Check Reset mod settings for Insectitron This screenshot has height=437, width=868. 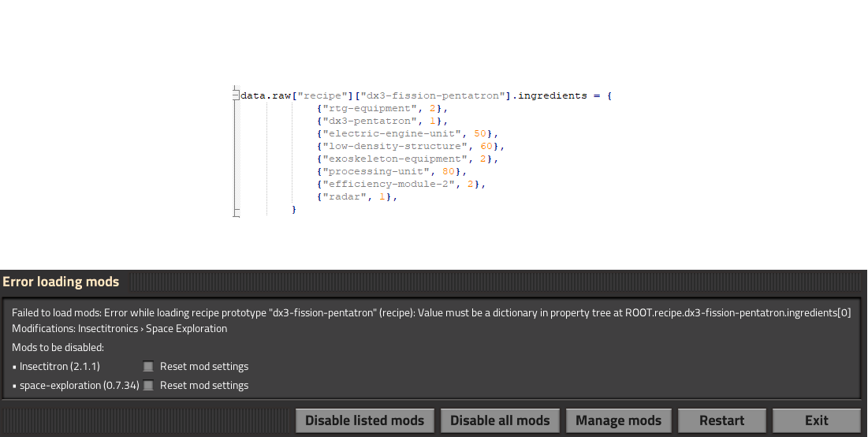148,366
